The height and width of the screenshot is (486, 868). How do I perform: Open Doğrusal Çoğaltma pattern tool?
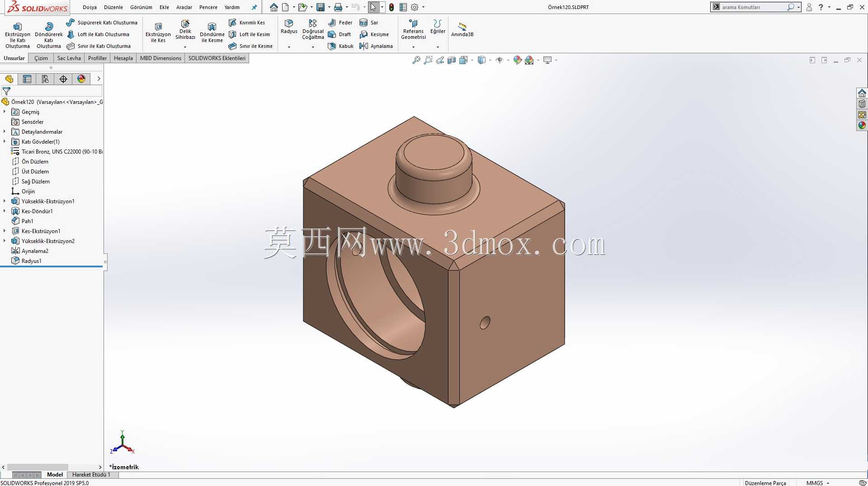coord(313,29)
